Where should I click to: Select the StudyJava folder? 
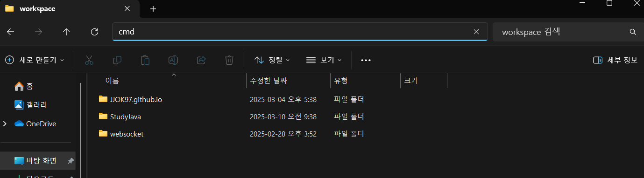[x=126, y=116]
